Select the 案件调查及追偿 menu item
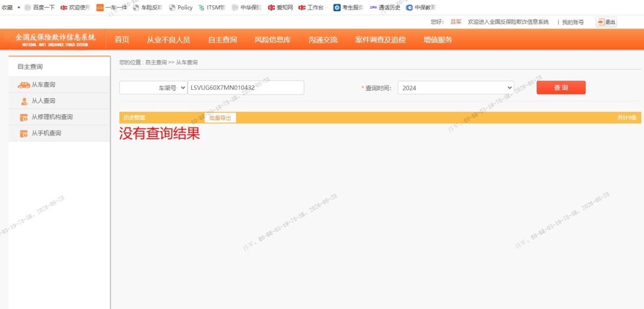Image resolution: width=644 pixels, height=309 pixels. click(x=380, y=40)
